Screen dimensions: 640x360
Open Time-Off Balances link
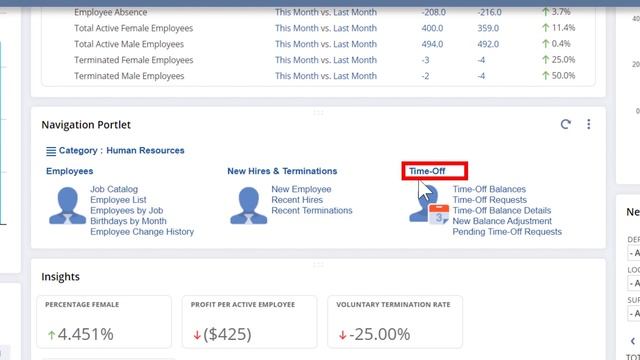click(489, 189)
